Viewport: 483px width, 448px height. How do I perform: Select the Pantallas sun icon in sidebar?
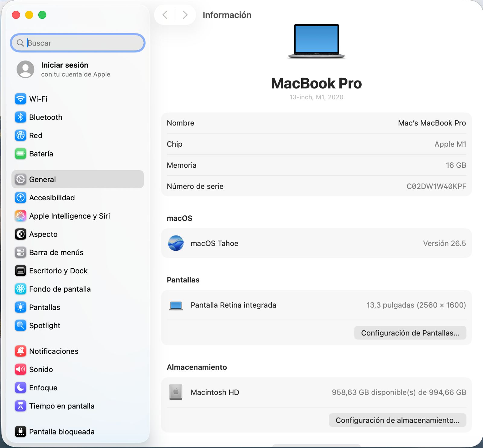pyautogui.click(x=21, y=307)
